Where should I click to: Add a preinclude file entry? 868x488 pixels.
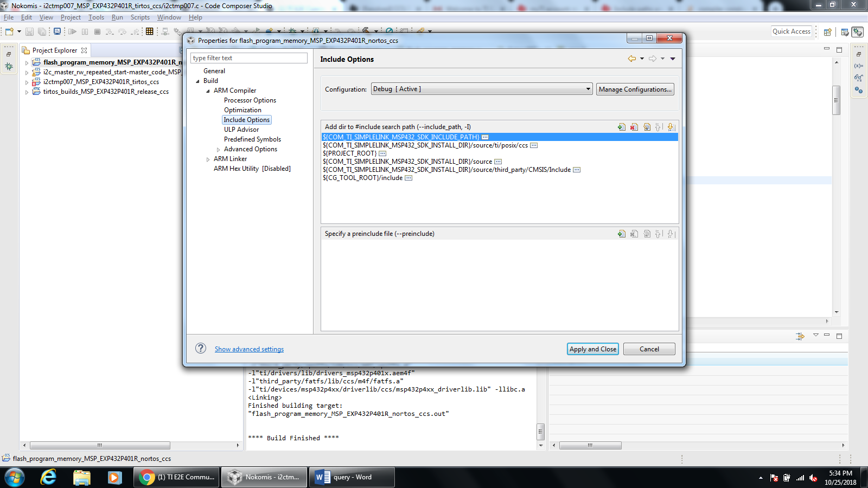tap(622, 234)
